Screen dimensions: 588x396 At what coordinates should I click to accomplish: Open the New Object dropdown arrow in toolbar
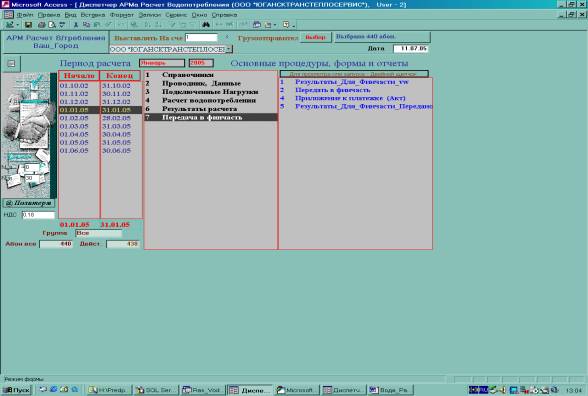point(275,25)
